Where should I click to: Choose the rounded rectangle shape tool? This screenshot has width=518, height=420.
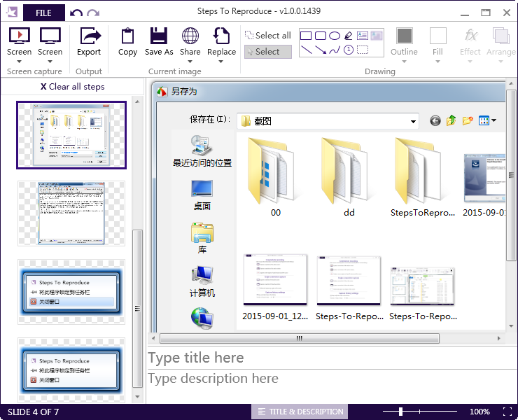pyautogui.click(x=321, y=36)
